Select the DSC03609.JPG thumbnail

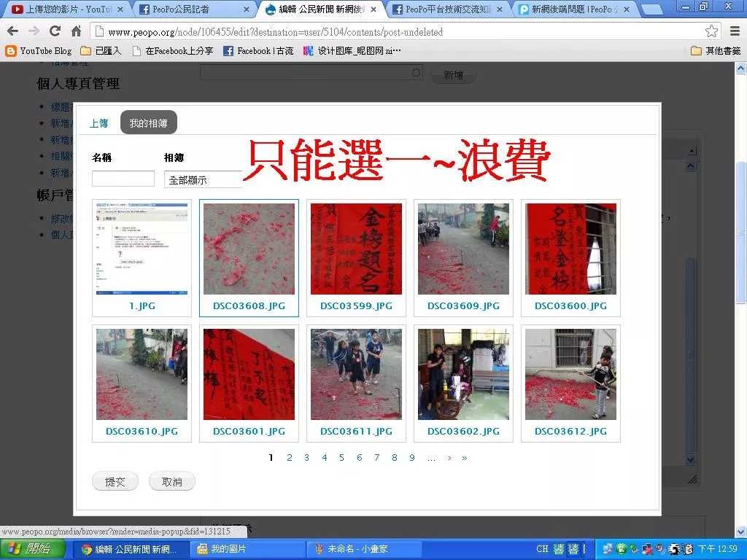point(463,258)
